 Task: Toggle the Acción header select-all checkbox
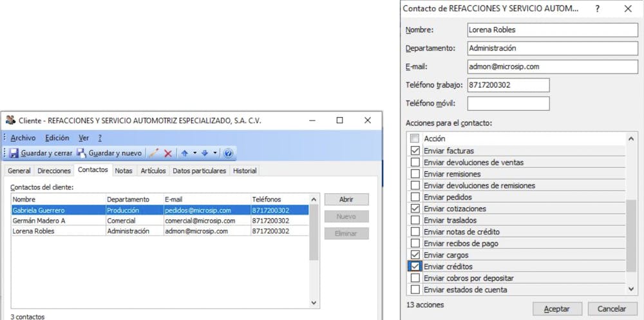[415, 138]
